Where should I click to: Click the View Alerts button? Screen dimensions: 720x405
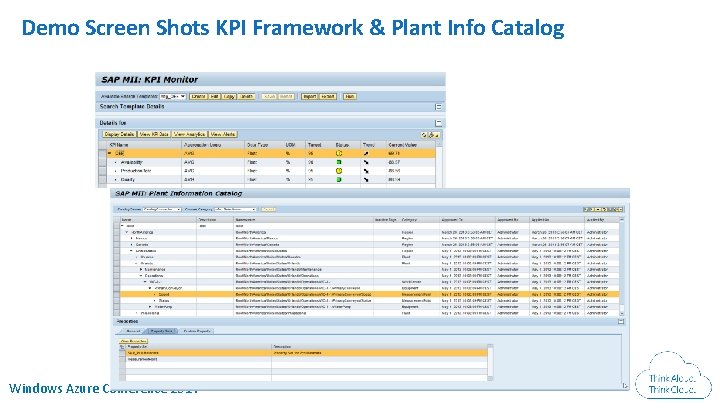coord(223,134)
